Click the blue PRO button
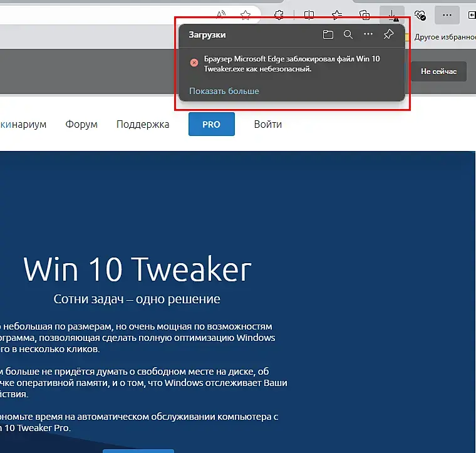 (x=212, y=124)
